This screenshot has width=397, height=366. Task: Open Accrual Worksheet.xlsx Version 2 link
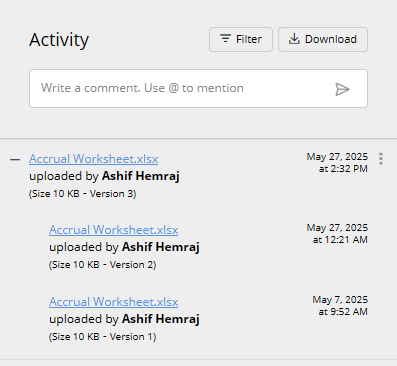pos(114,230)
